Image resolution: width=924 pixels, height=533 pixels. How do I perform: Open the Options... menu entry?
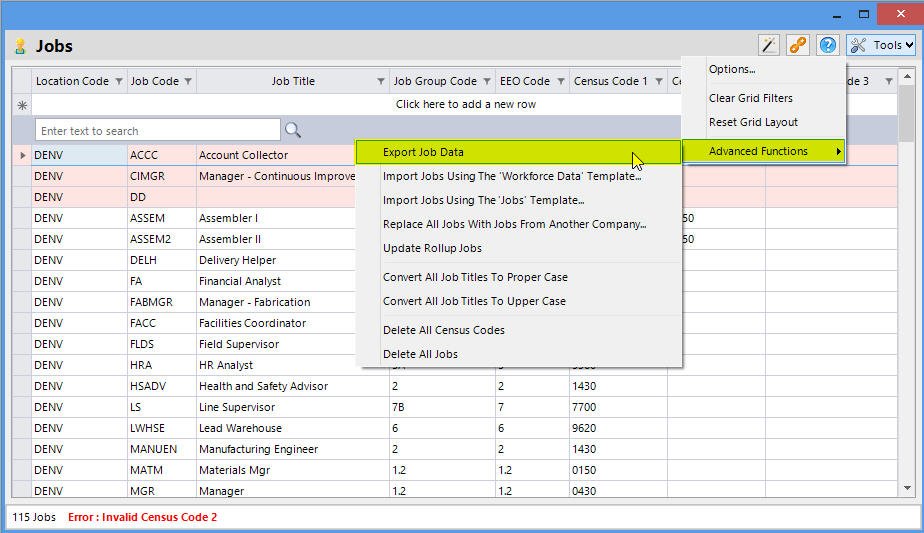point(732,69)
